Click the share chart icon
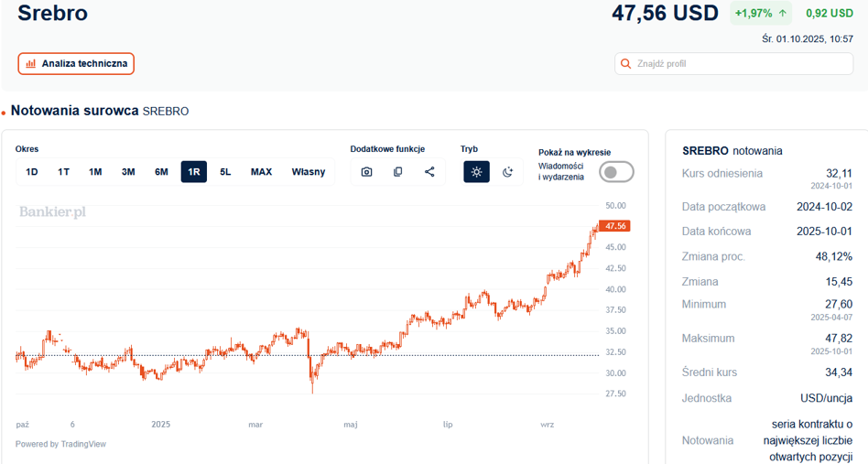 (429, 172)
